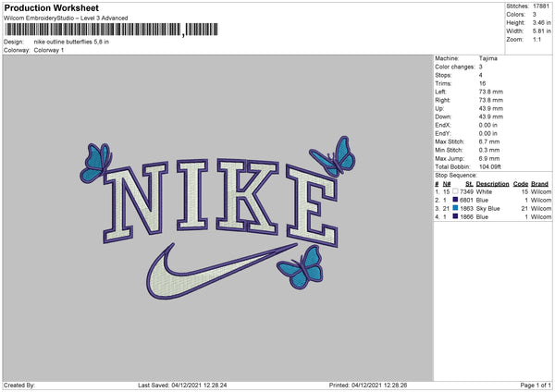The width and height of the screenshot is (555, 392).
Task: Click the Production Worksheet title
Action: [51, 7]
